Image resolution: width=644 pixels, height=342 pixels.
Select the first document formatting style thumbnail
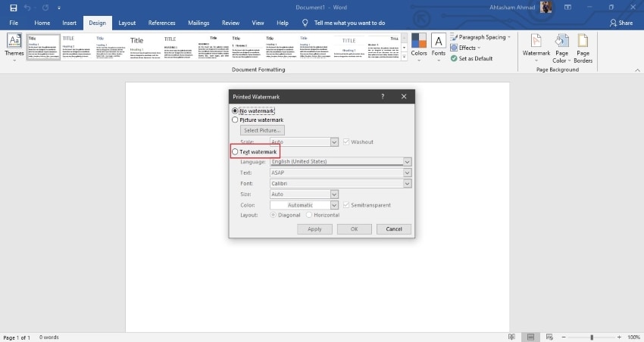[x=43, y=47]
